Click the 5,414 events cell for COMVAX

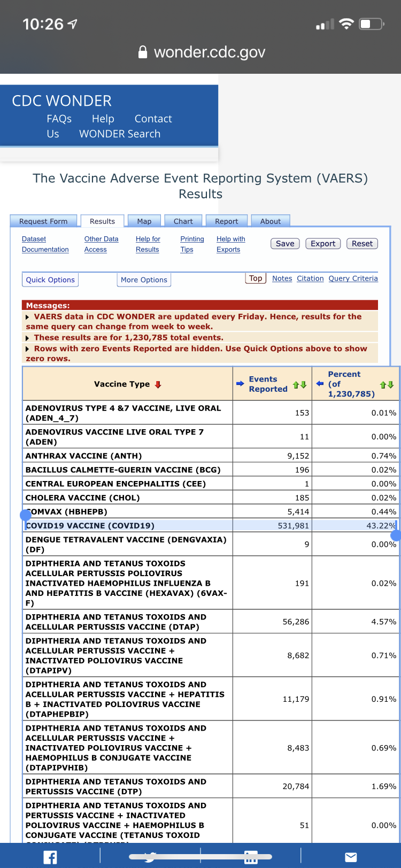click(x=272, y=511)
